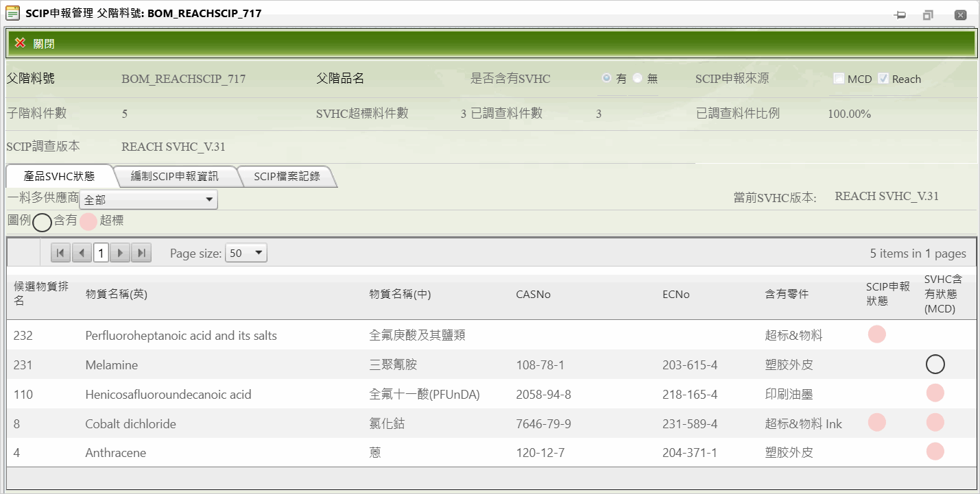
Task: Select the 無 SVHC radio button
Action: point(638,78)
